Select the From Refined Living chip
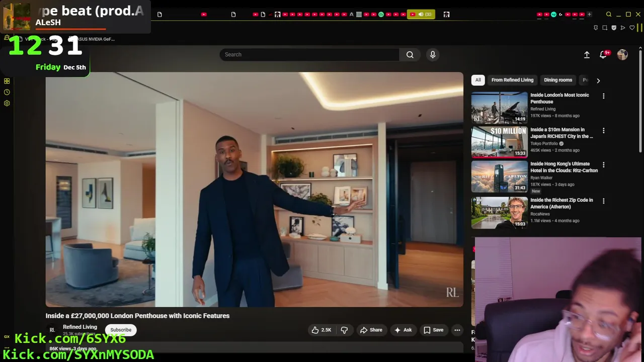 click(512, 80)
